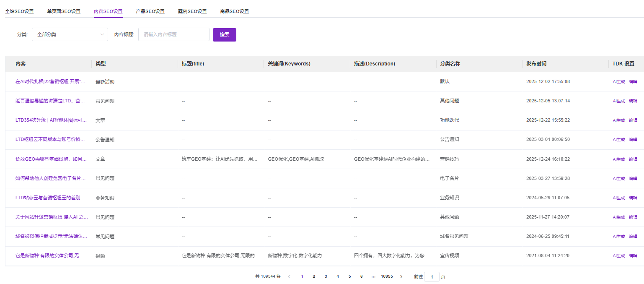Select the 商品SEO设置 tab
Image resolution: width=644 pixels, height=284 pixels.
click(234, 11)
